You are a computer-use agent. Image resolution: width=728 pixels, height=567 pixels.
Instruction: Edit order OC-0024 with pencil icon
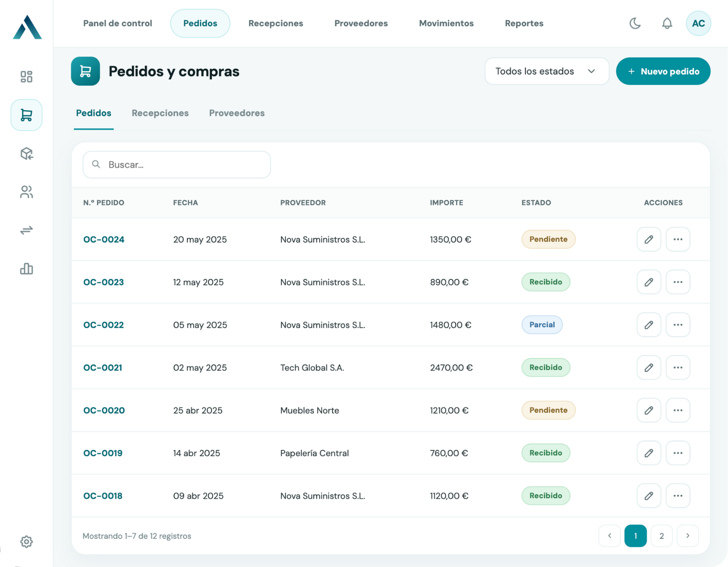(649, 239)
